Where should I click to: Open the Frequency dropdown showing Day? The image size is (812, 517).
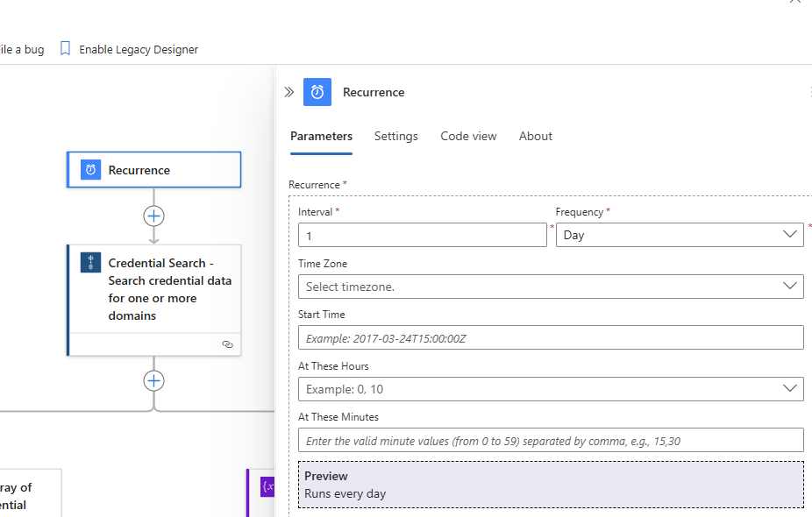[680, 235]
